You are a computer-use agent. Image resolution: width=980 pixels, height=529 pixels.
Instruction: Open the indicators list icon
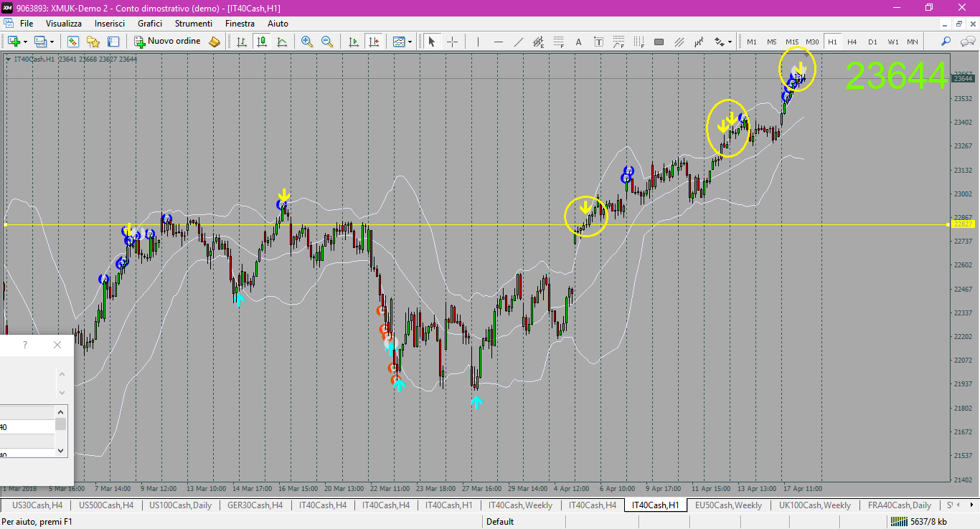pyautogui.click(x=399, y=42)
